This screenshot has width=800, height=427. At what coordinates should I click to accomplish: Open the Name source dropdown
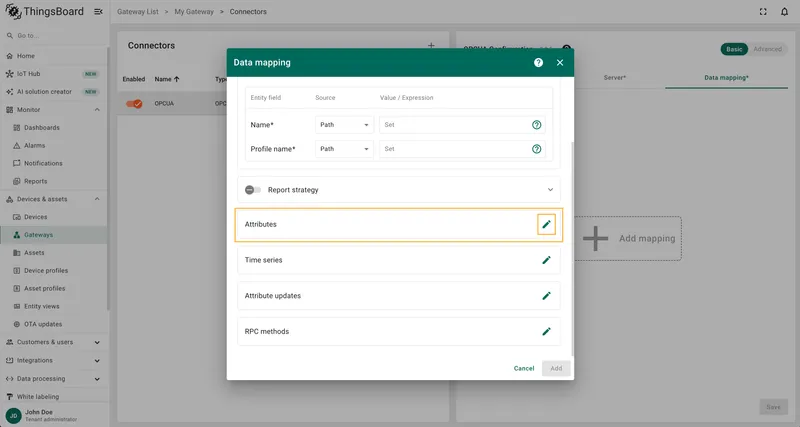click(x=344, y=124)
